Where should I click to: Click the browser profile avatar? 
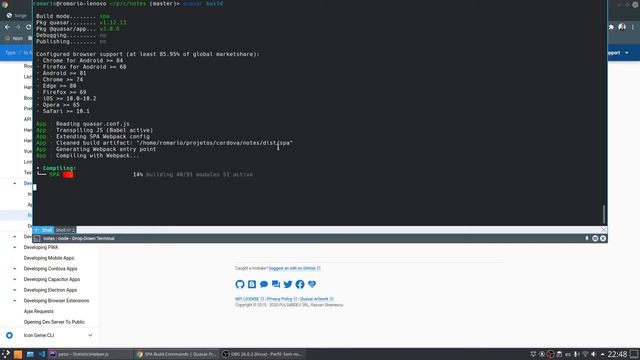click(x=622, y=27)
